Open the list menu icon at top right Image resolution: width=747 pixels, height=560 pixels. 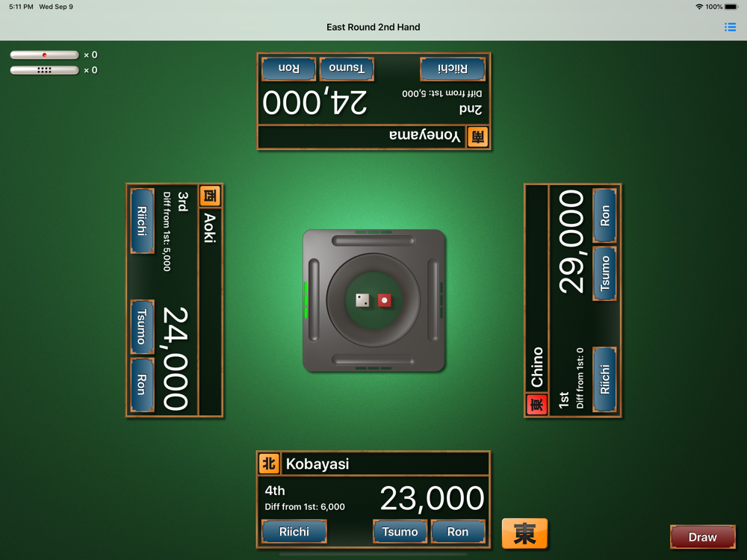730,27
